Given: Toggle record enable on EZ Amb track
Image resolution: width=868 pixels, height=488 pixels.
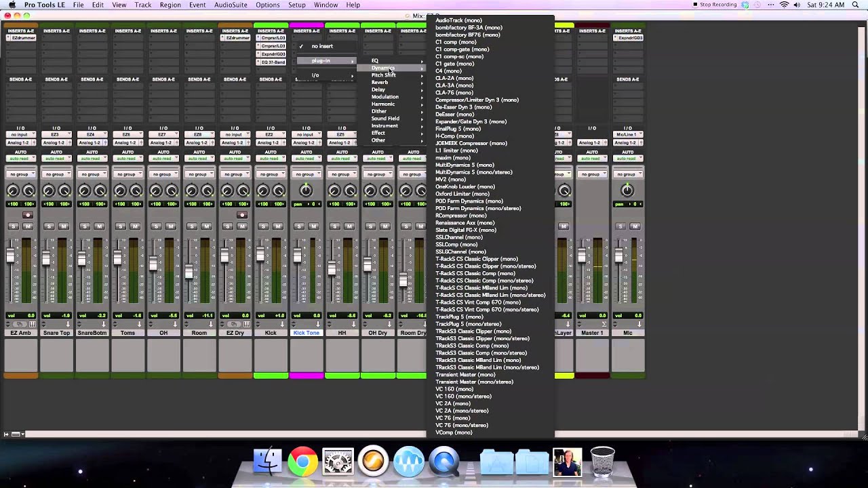Looking at the screenshot, I should (27, 216).
